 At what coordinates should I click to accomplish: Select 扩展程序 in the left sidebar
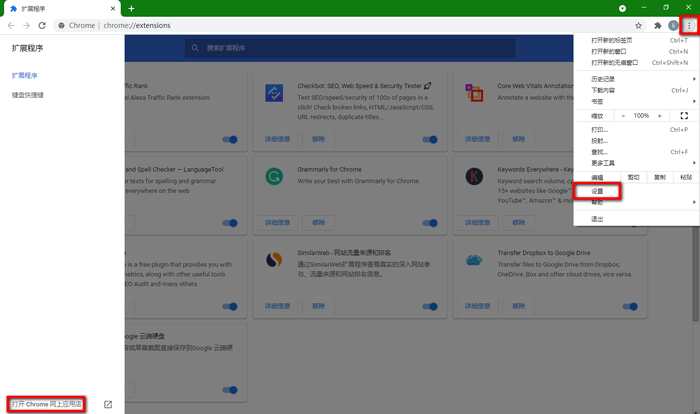[25, 75]
